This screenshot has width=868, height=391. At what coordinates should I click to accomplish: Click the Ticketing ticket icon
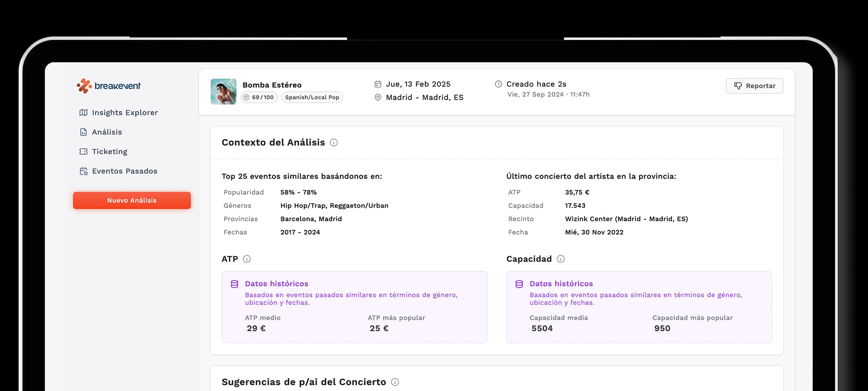tap(84, 152)
